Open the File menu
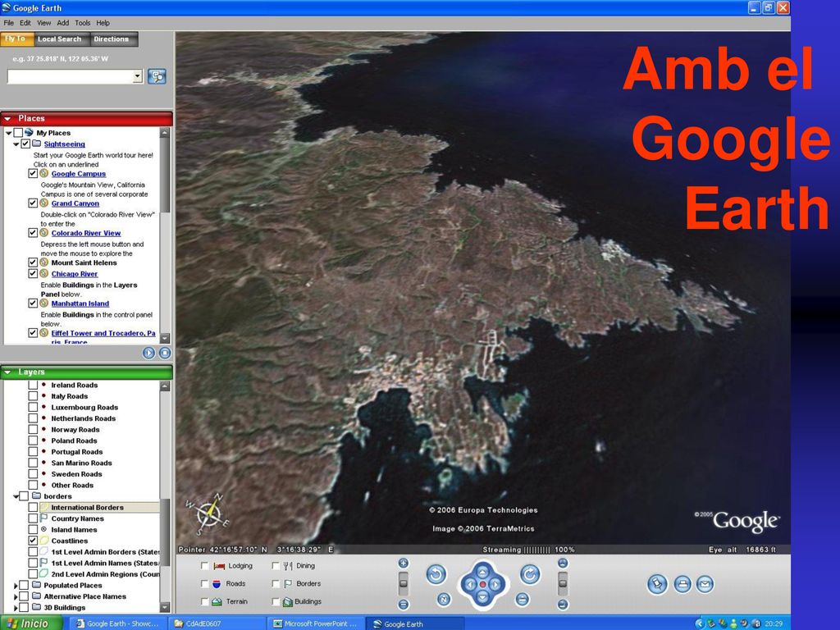840x630 pixels. [8, 23]
